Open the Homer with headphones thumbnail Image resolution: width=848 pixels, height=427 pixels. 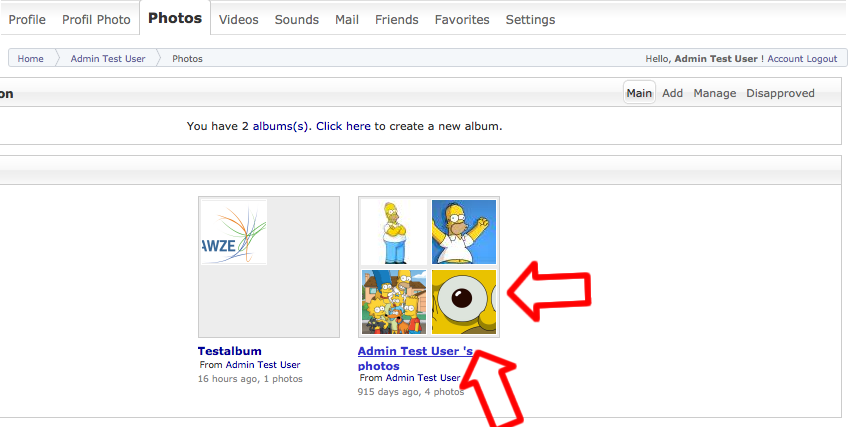pyautogui.click(x=464, y=232)
